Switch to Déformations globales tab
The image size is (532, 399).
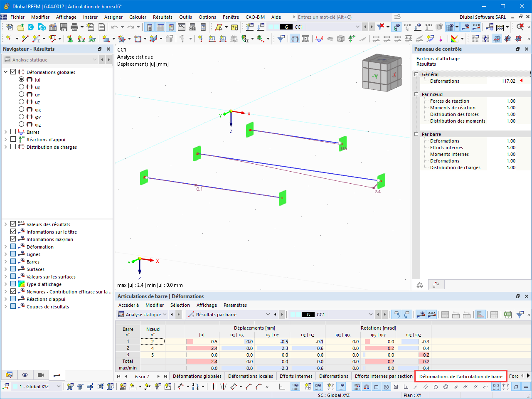click(x=197, y=376)
